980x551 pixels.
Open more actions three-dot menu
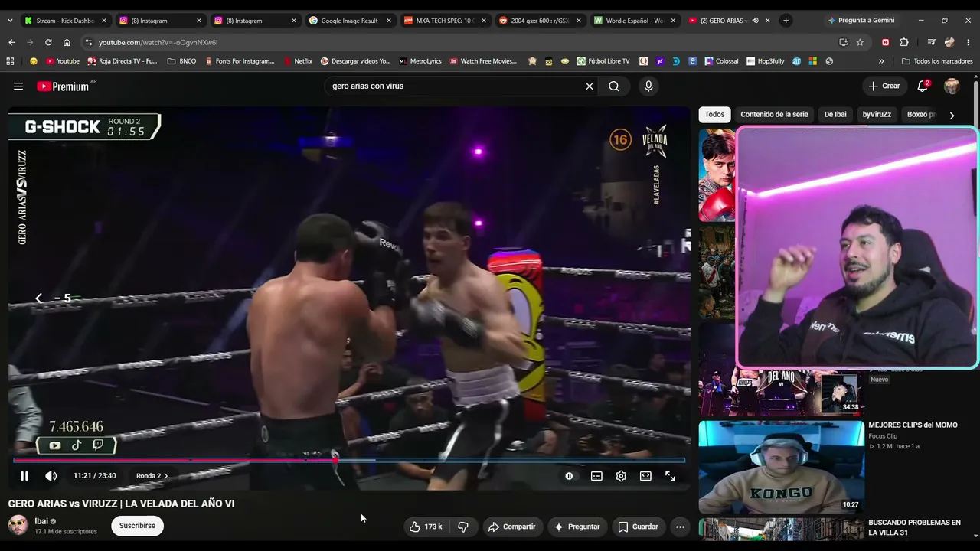click(x=680, y=527)
